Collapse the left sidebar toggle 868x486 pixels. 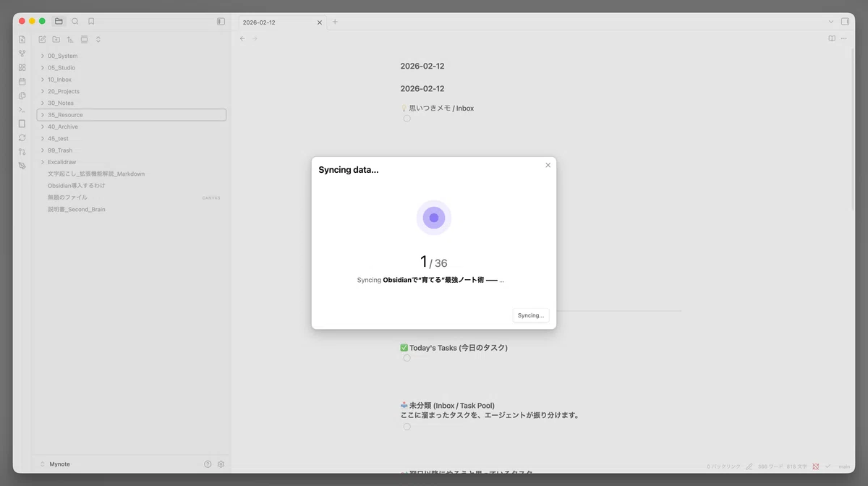(221, 22)
